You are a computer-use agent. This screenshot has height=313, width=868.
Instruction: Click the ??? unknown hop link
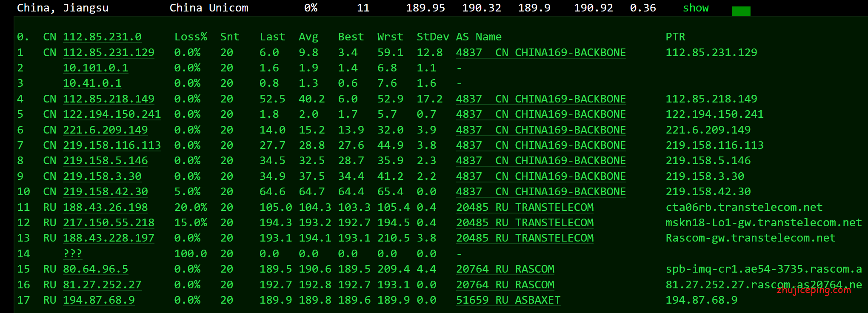[73, 254]
